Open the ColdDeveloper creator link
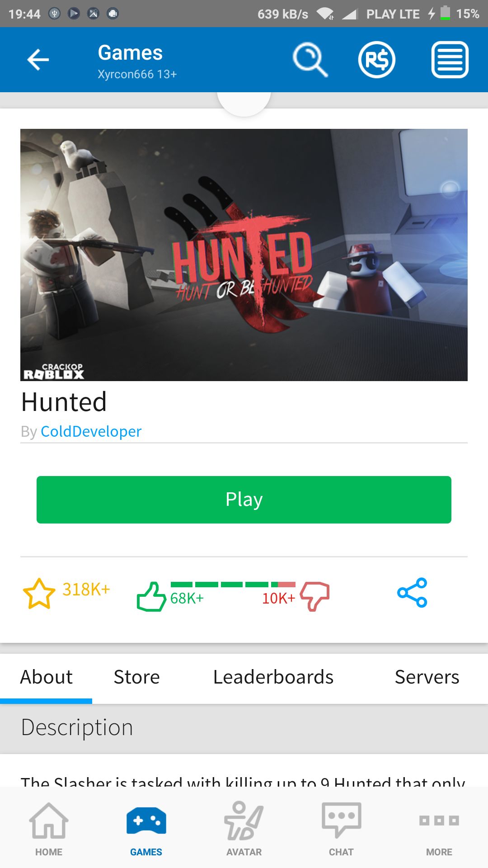This screenshot has height=868, width=488. (x=91, y=431)
